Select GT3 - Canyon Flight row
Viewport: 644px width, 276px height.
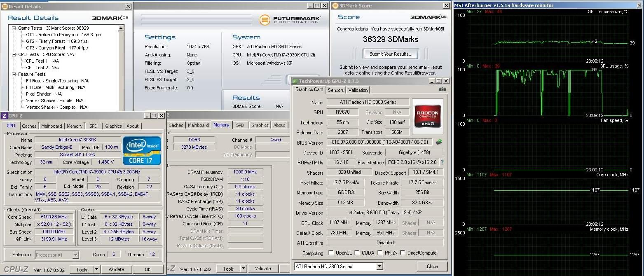click(57, 48)
